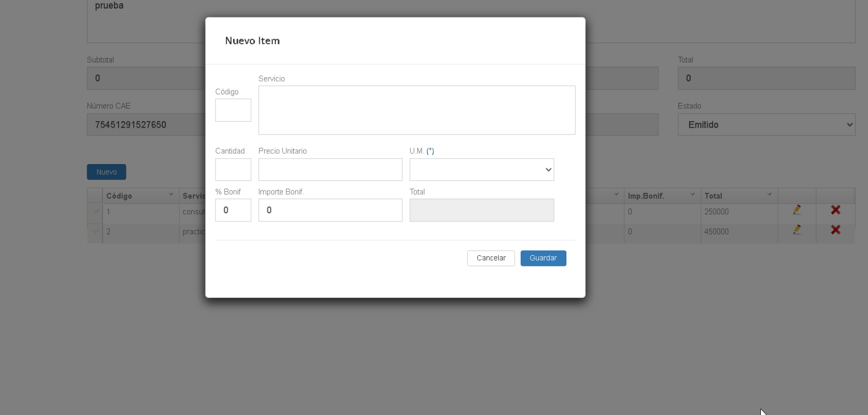
Task: Open the U.M. dropdown in the dialog
Action: pyautogui.click(x=481, y=169)
